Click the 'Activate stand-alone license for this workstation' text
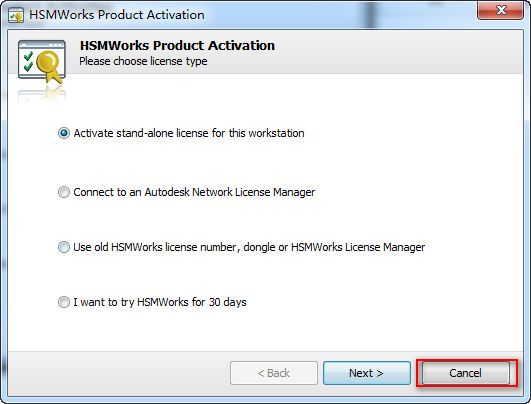Screen dimensions: 531x404 (189, 133)
